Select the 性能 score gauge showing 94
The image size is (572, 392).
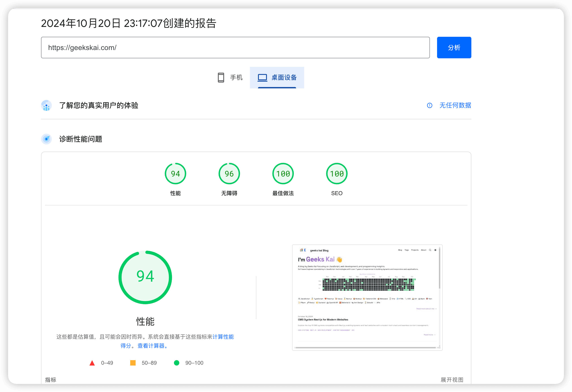pos(175,173)
